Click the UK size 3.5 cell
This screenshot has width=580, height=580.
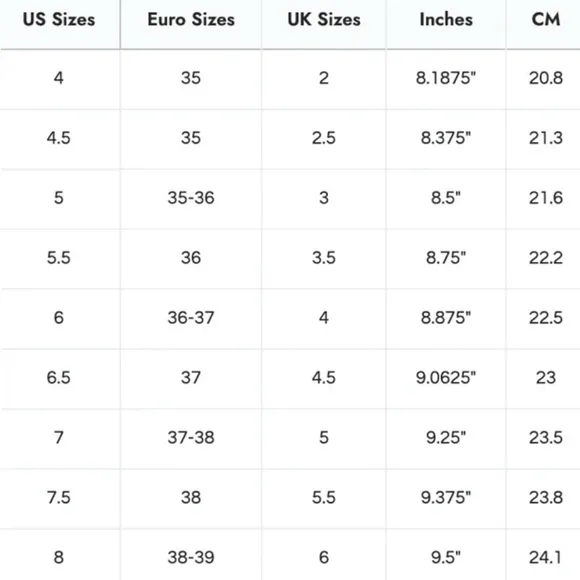[x=324, y=258]
